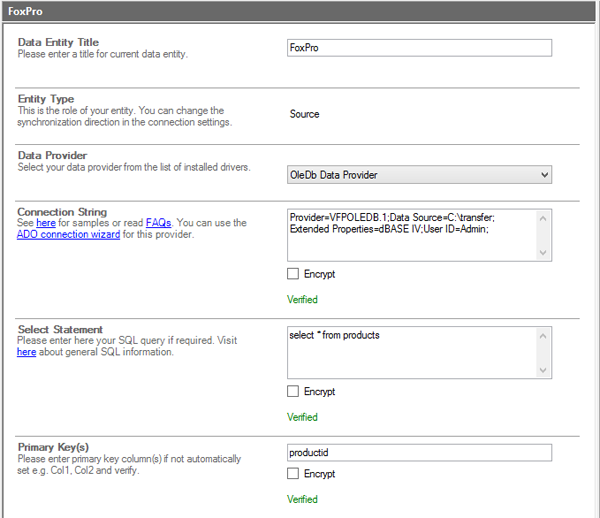
Task: Open the 'here' link for connection string samples
Action: click(x=45, y=223)
